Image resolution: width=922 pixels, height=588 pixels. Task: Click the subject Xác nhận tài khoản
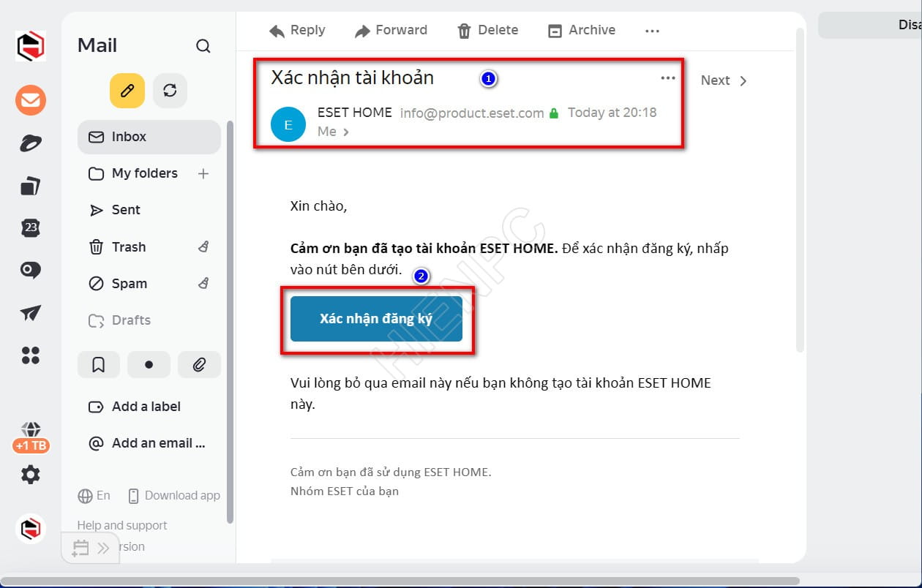[353, 78]
